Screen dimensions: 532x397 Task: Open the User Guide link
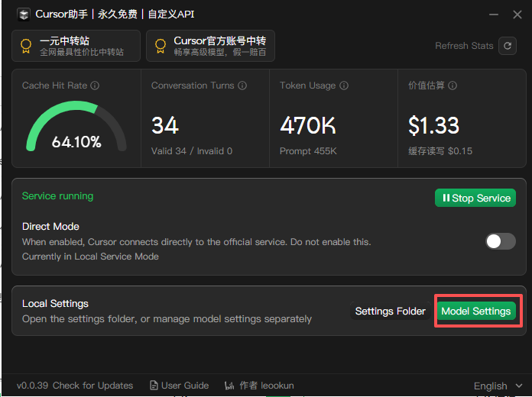point(185,386)
